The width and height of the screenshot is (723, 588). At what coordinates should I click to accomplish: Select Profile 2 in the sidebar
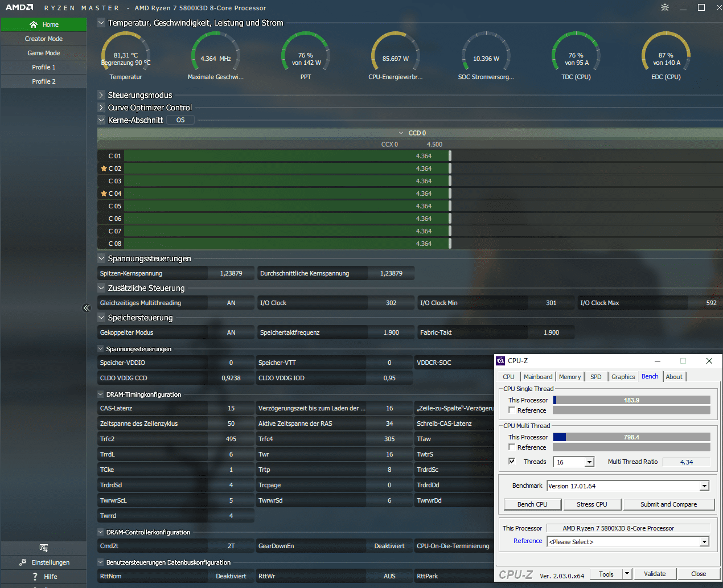click(43, 81)
